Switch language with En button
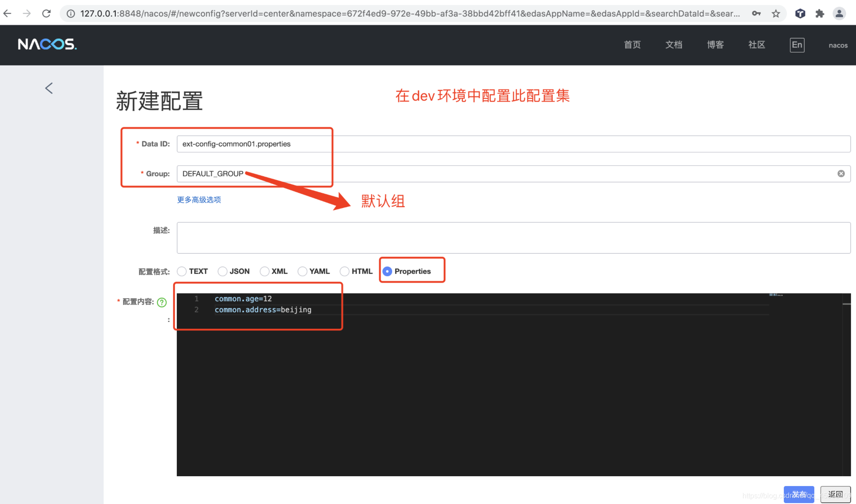Image resolution: width=856 pixels, height=504 pixels. [x=797, y=45]
